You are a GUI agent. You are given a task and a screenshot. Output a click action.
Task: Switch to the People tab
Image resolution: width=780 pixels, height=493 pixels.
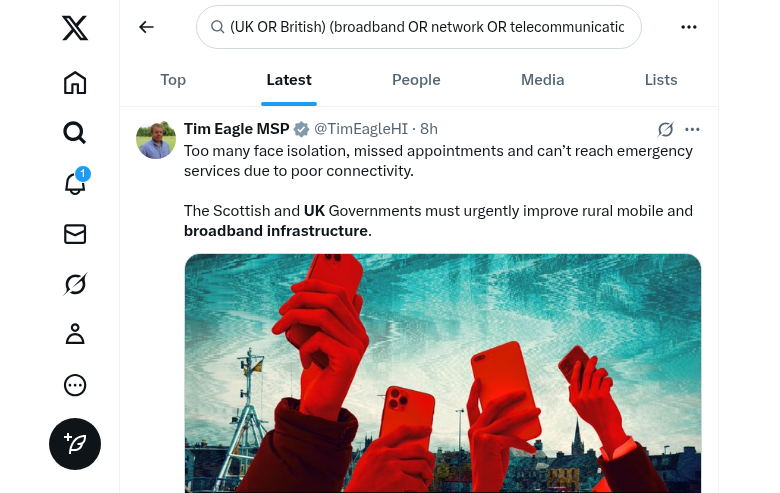(416, 80)
